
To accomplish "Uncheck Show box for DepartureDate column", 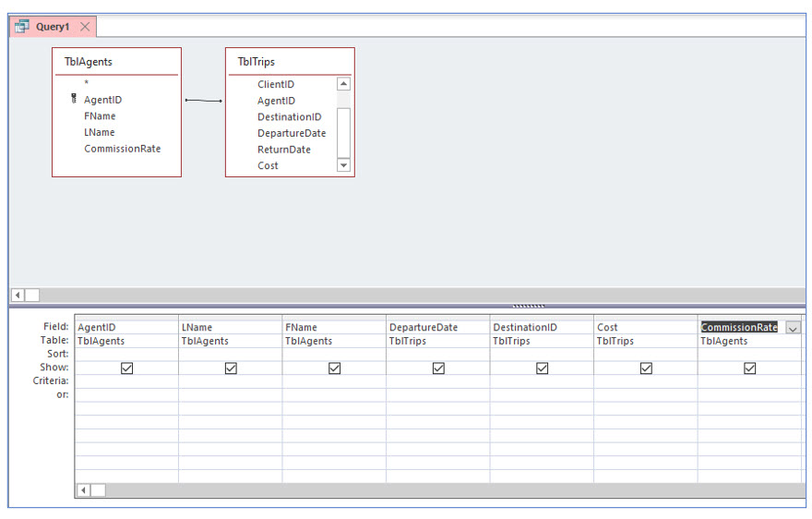I will click(438, 368).
